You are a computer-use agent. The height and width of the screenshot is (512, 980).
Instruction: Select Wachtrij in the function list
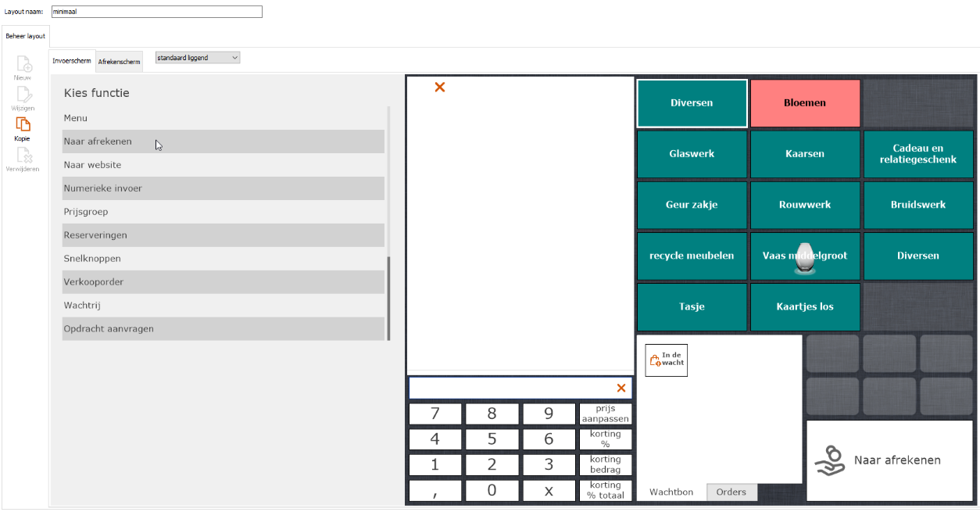[224, 306]
